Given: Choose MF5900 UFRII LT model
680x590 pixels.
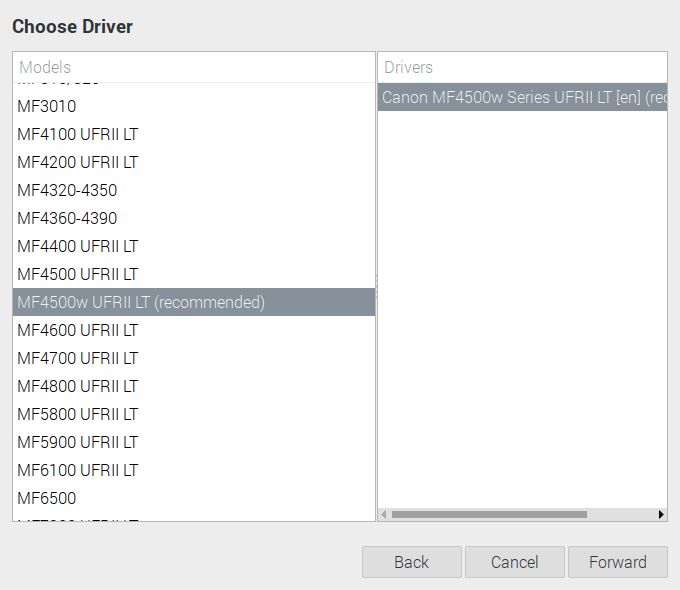Looking at the screenshot, I should 78,442.
